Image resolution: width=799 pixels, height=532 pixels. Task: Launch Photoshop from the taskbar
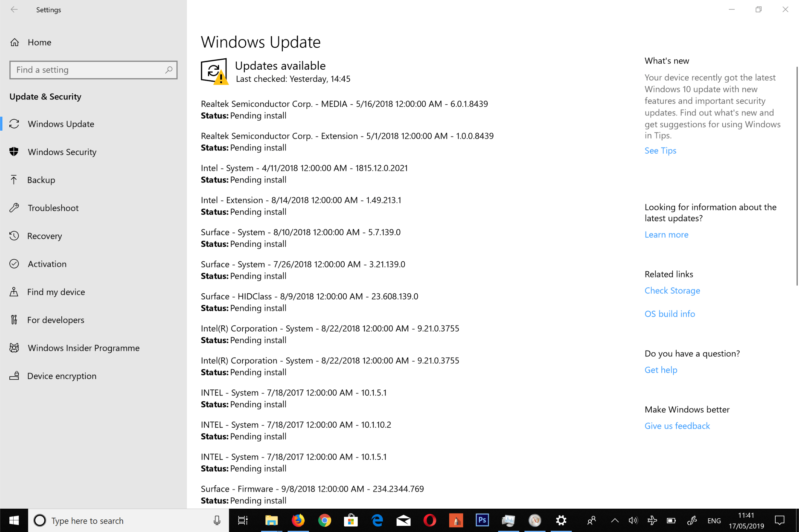point(482,520)
